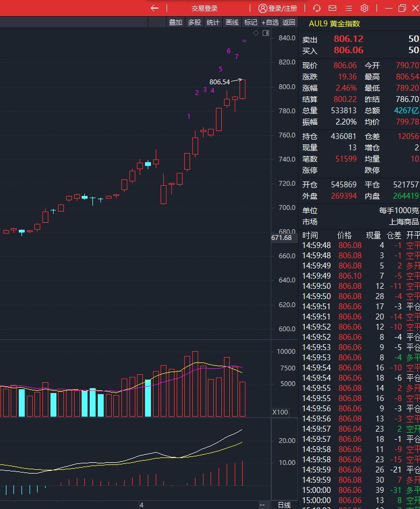420x509 pixels.
Task: Go back using the left arrow icon
Action: (x=155, y=8)
